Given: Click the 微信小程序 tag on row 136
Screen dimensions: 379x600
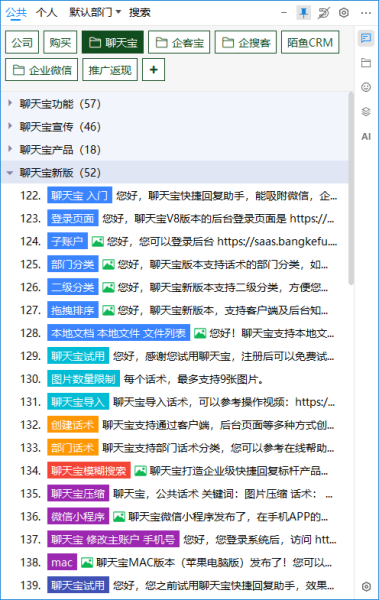Looking at the screenshot, I should click(x=78, y=517).
